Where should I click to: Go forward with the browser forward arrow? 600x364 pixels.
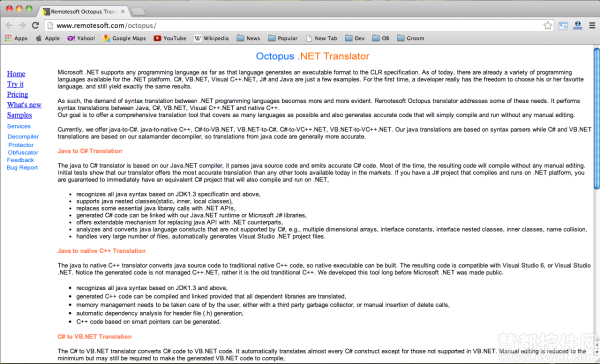(x=22, y=25)
